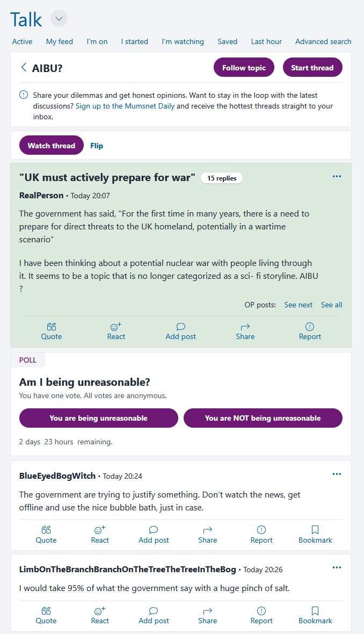Click the Flip link to reverse thread
364x634 pixels.
point(97,146)
